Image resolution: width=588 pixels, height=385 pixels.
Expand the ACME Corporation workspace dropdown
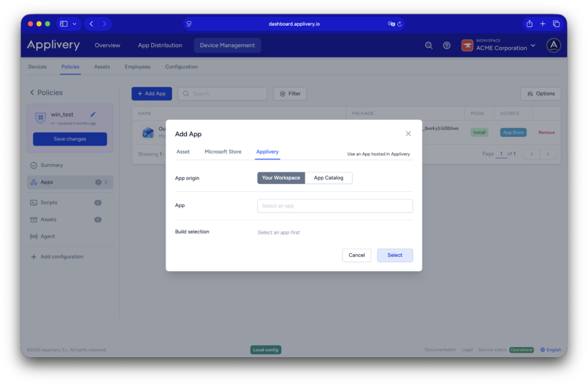(533, 45)
